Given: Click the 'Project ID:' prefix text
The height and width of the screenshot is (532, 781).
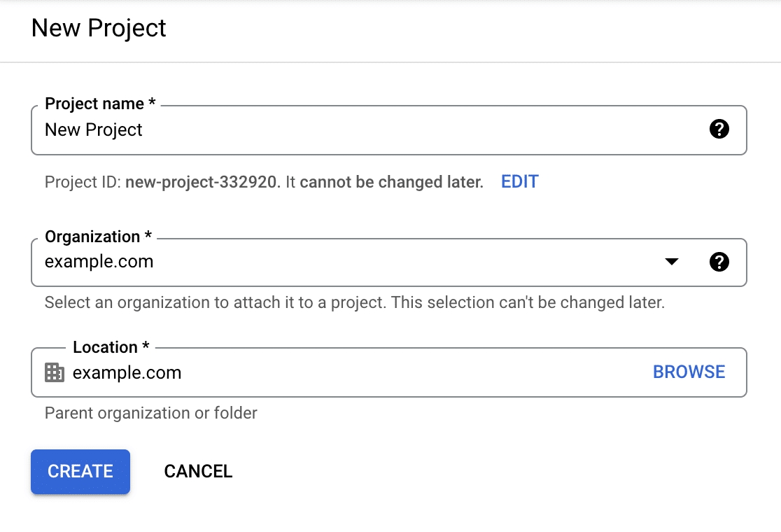Looking at the screenshot, I should click(83, 183).
